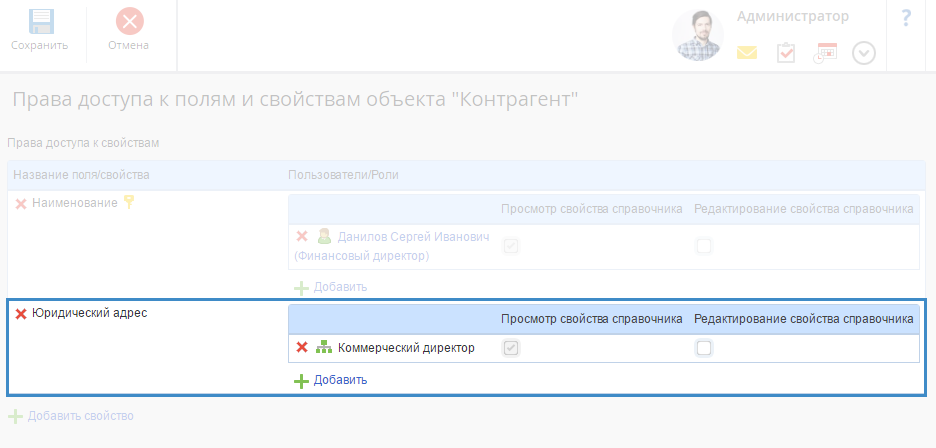The width and height of the screenshot is (936, 448).
Task: Click the Cancel red X icon
Action: 129,21
